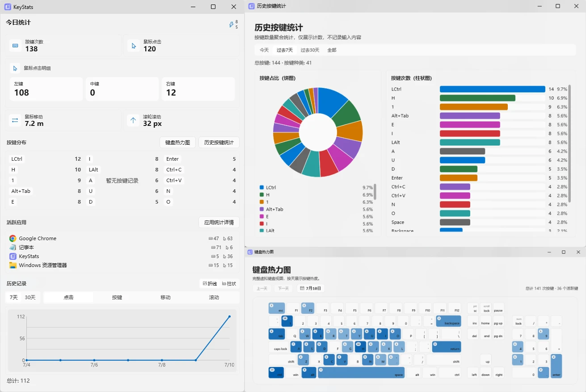Click the space bar on the heatmap
This screenshot has height=392, width=586.
click(x=361, y=372)
